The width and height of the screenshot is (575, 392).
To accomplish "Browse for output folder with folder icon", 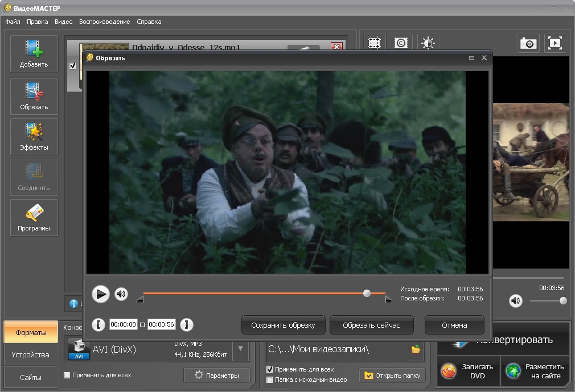I will pos(416,349).
